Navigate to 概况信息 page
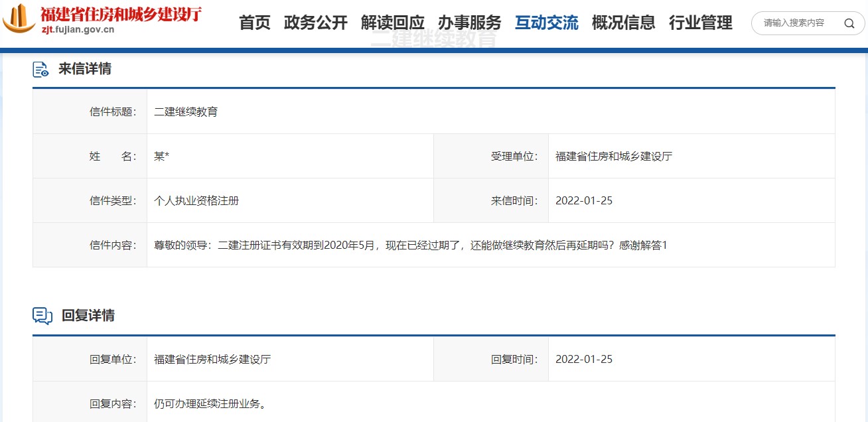The height and width of the screenshot is (422, 868). click(623, 23)
